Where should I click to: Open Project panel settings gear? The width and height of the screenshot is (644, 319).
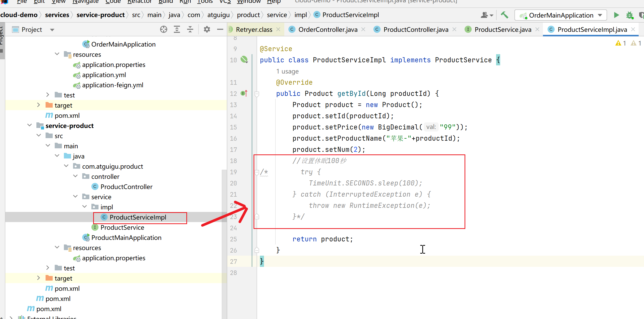[207, 30]
